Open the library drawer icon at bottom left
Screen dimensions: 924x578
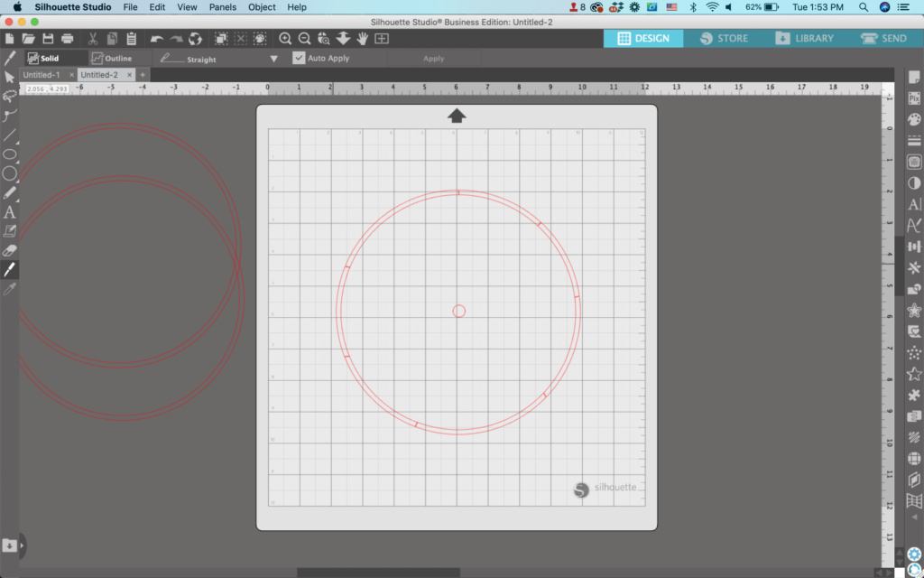coord(9,545)
